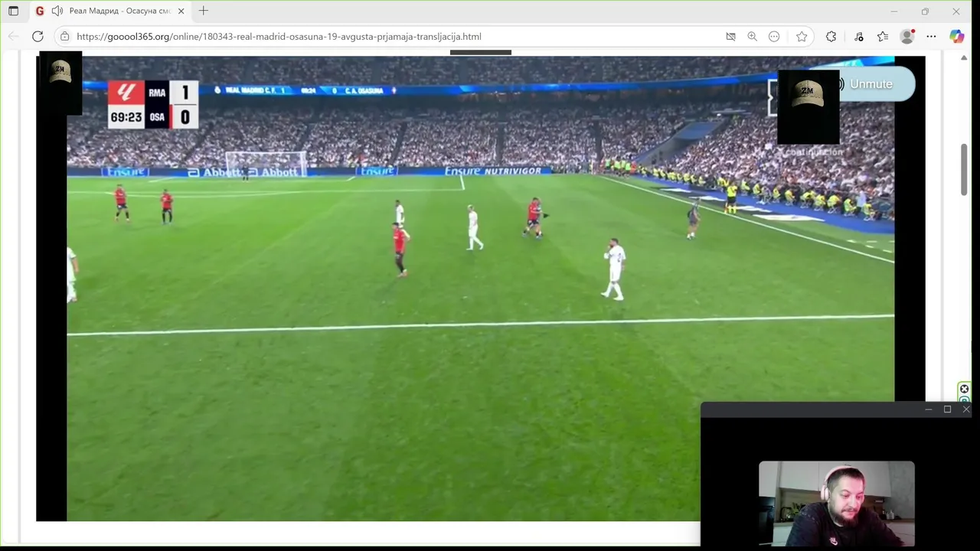Open the zoom magnifier icon in address bar
Image resolution: width=980 pixels, height=551 pixels.
(x=752, y=36)
